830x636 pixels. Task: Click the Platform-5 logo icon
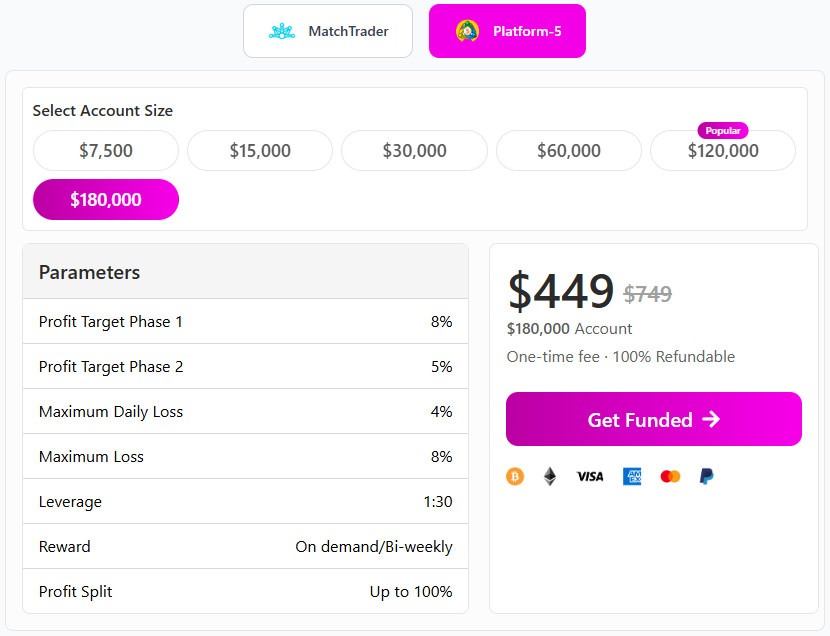467,31
